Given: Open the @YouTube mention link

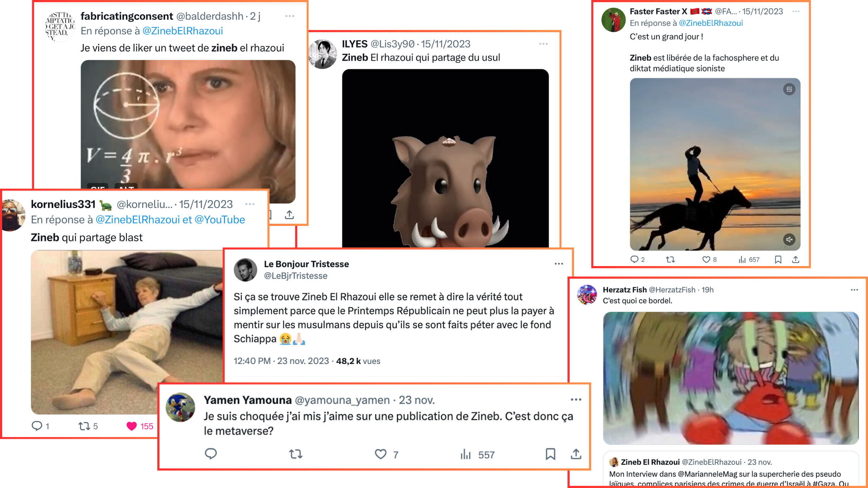Looking at the screenshot, I should 220,220.
